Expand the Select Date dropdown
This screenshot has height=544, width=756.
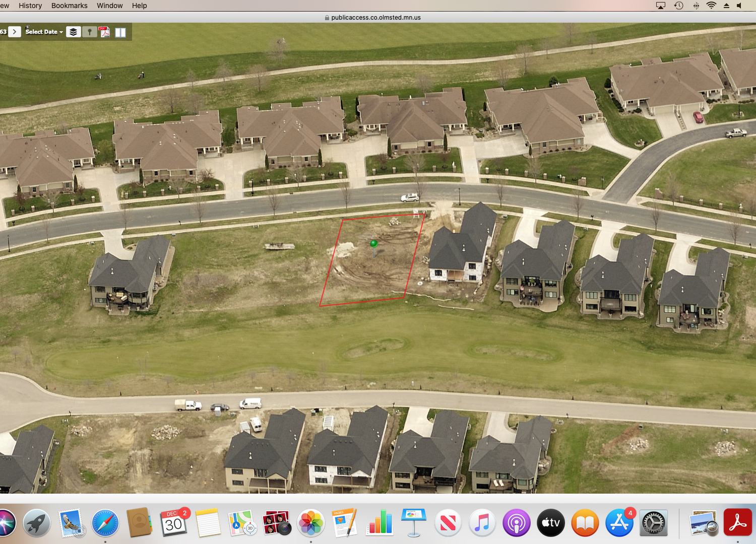point(44,32)
